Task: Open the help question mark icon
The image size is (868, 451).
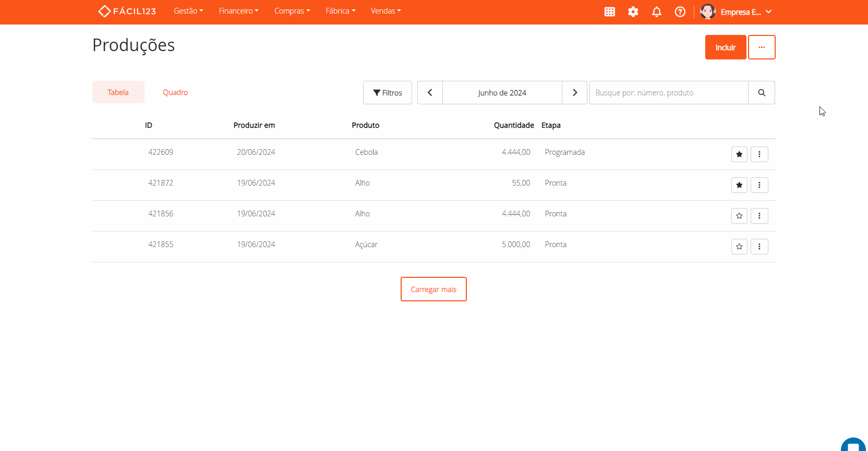Action: click(x=680, y=12)
